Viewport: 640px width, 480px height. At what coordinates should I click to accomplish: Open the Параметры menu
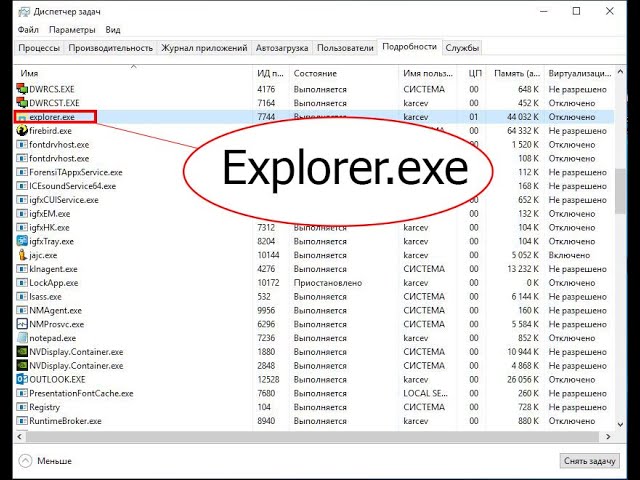72,30
